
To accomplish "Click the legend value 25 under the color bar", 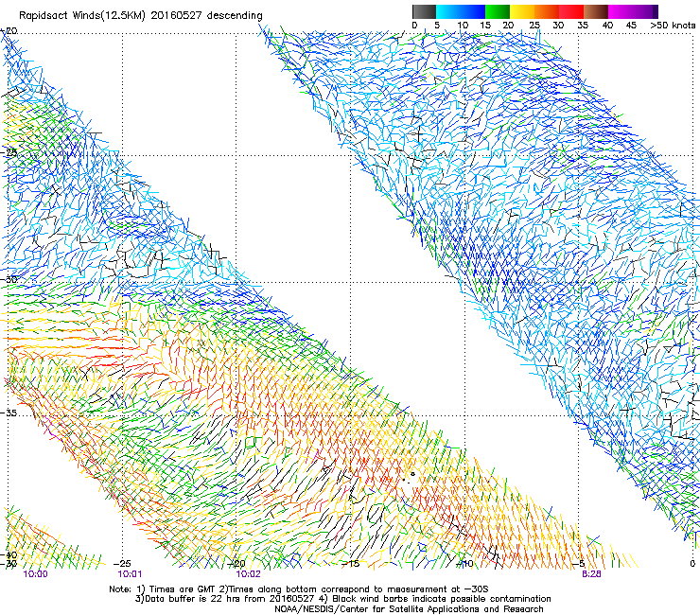I will coord(534,26).
